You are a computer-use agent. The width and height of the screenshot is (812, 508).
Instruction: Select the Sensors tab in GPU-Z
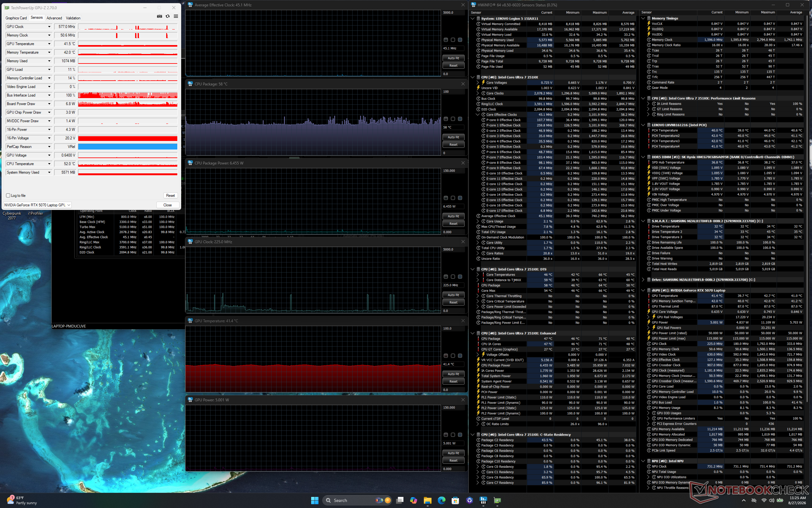click(36, 18)
